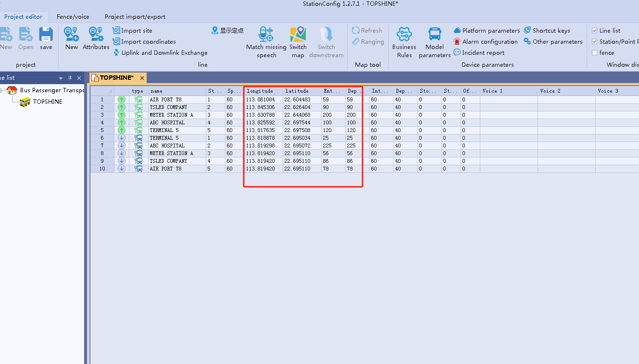Open the project folder icon
Image resolution: width=639 pixels, height=364 pixels.
click(26, 35)
